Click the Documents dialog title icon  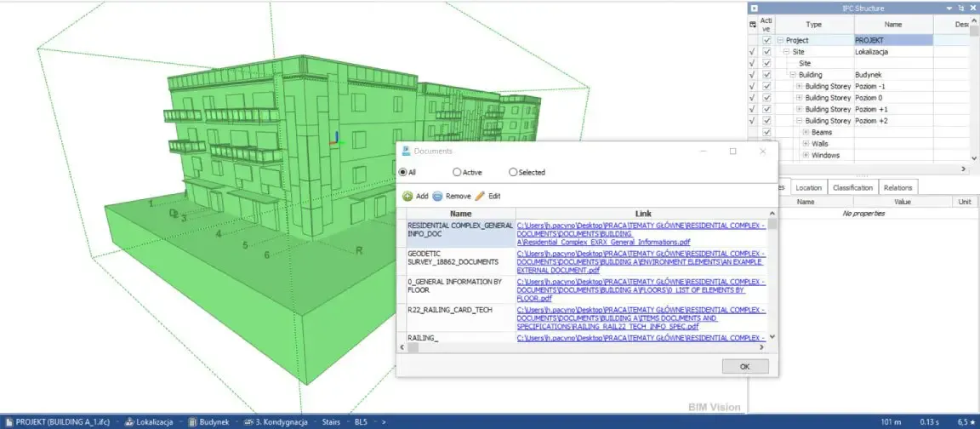coord(406,151)
